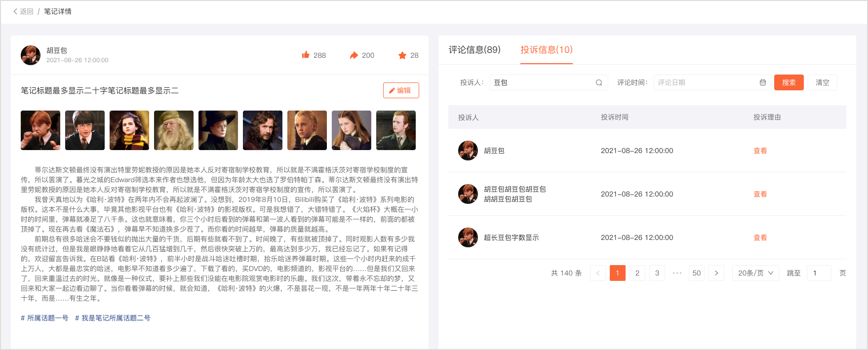View complaint reason for 超长豆包字数显示

point(760,238)
